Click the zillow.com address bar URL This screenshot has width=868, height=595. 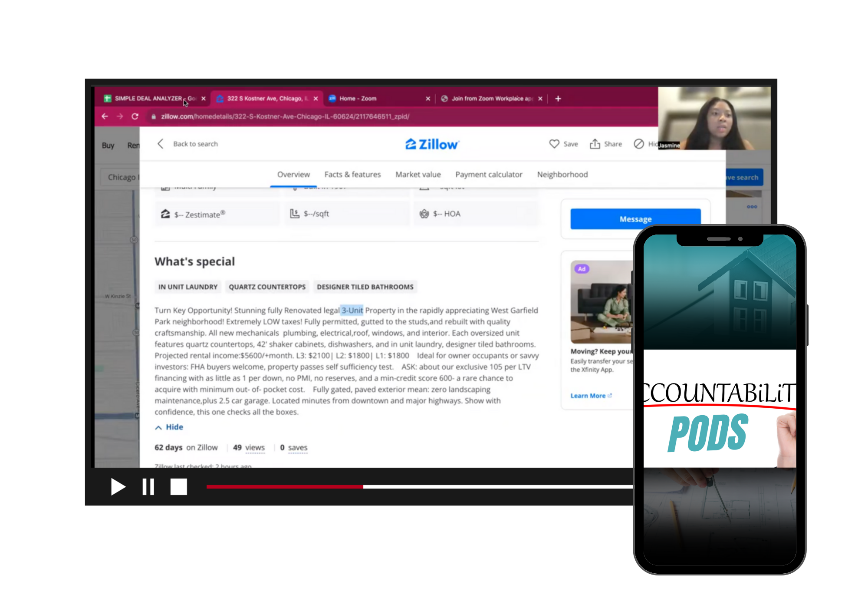(x=285, y=116)
